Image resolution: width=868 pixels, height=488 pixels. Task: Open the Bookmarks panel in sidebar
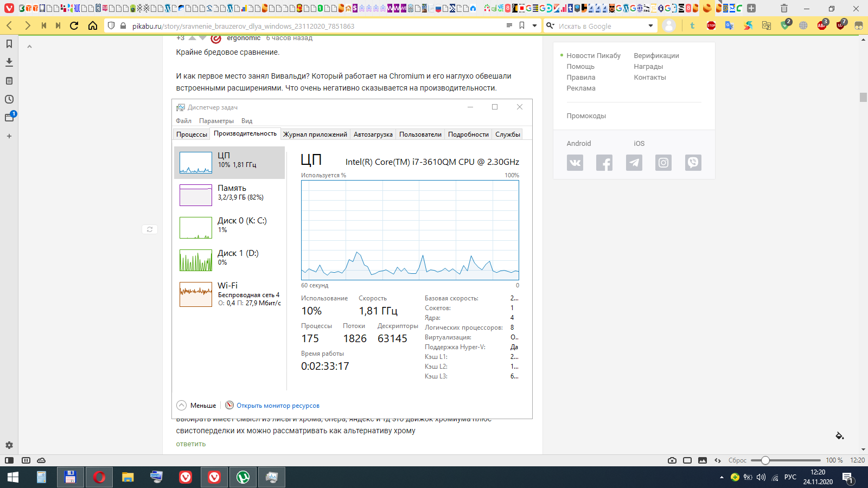pos(9,44)
